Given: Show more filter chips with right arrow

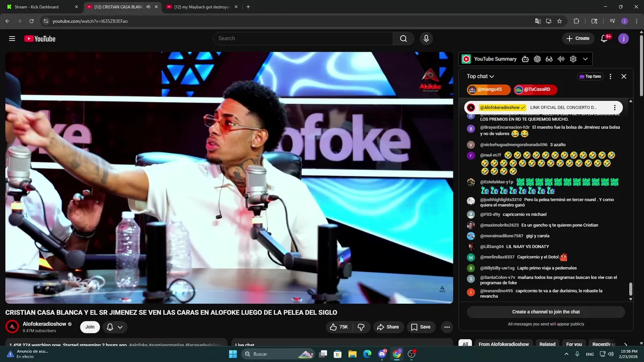Looking at the screenshot, I should coord(625,344).
